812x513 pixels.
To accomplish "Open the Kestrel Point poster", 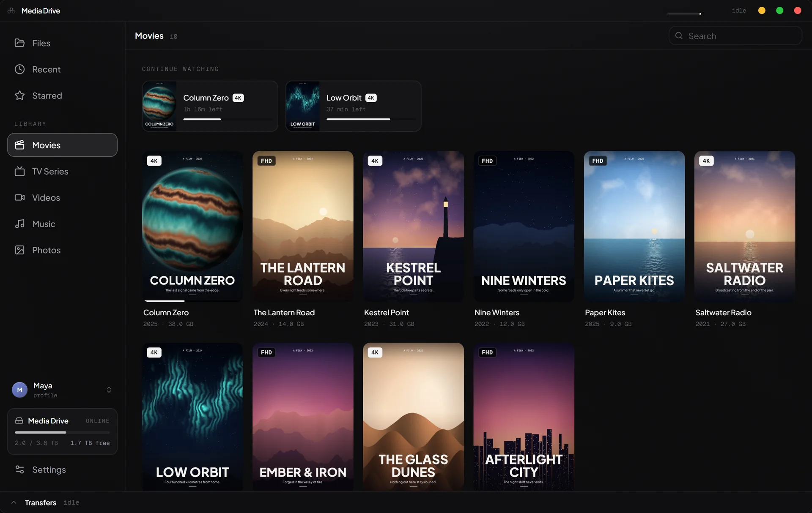I will (413, 226).
